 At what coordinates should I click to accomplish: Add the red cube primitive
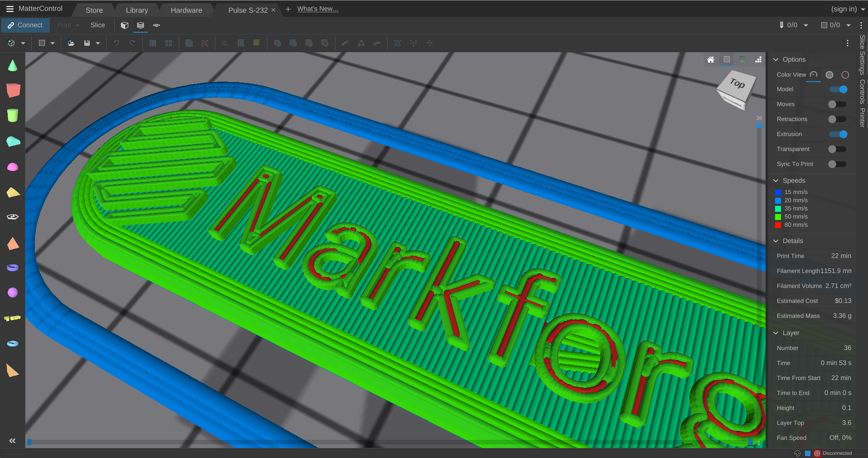pyautogui.click(x=13, y=90)
